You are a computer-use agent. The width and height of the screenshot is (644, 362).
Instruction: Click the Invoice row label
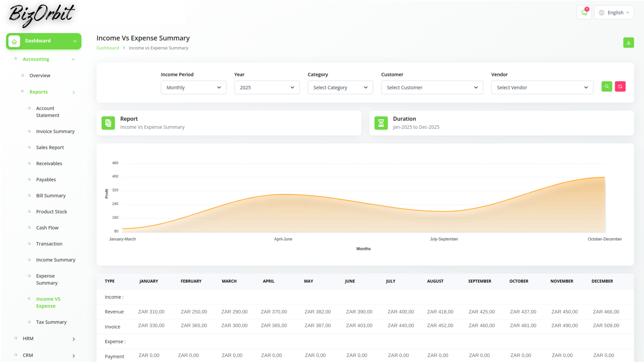coord(112,327)
